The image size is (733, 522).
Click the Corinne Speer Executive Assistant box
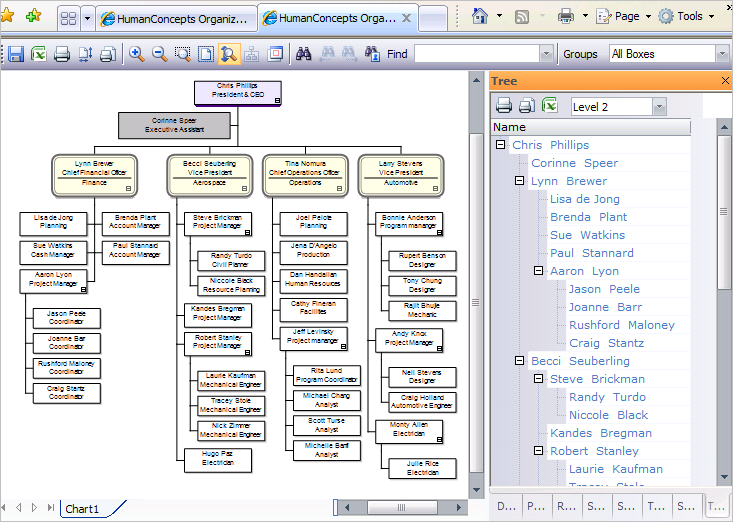(x=174, y=125)
